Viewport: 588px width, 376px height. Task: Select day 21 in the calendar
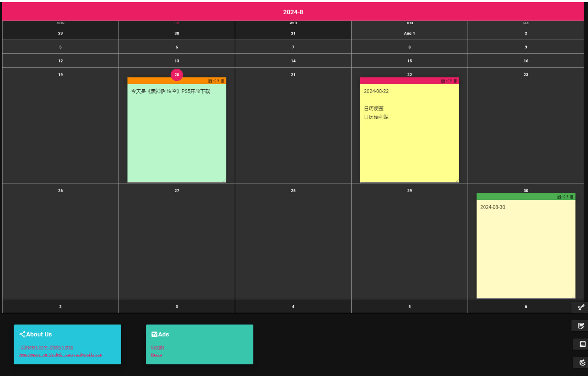pos(293,75)
